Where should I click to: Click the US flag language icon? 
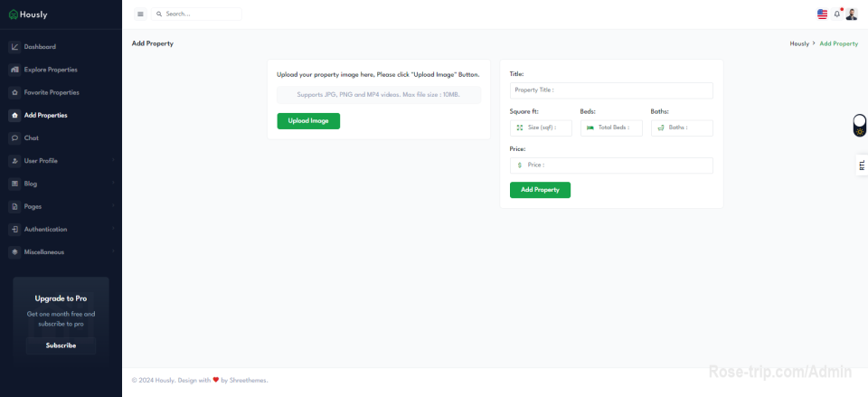click(822, 14)
